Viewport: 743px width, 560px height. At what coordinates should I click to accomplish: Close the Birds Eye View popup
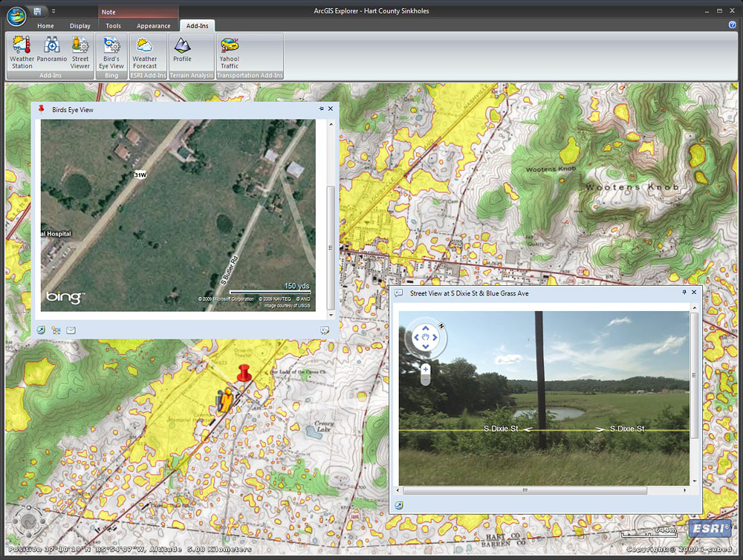[331, 108]
